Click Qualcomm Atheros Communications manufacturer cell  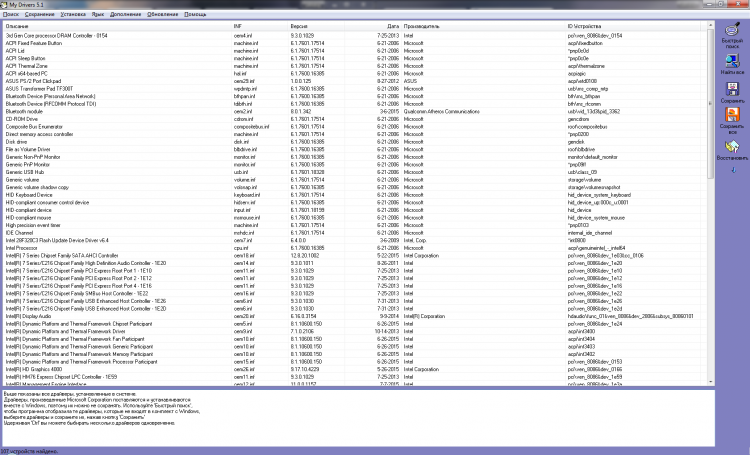click(x=441, y=111)
